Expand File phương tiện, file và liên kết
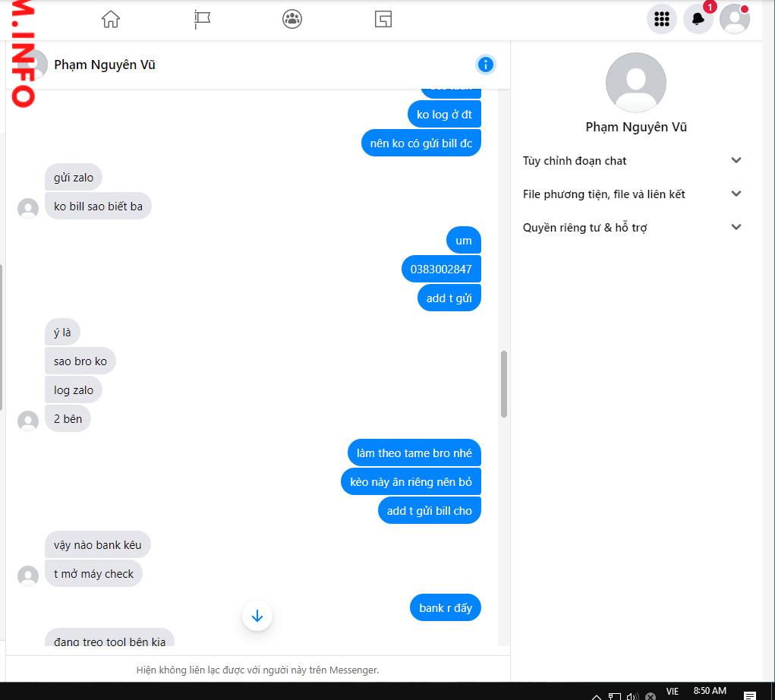The image size is (775, 700). pyautogui.click(x=736, y=194)
